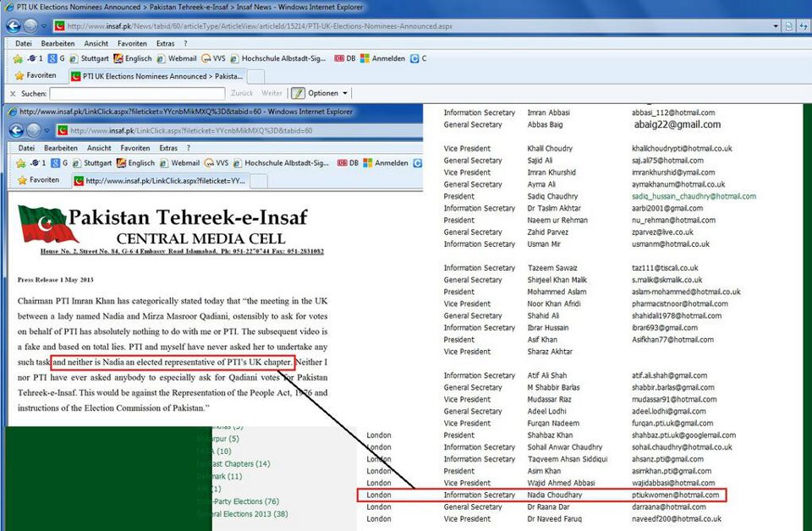Click Favoriten star button in the LinkClick window
812x531 pixels.
[x=38, y=180]
